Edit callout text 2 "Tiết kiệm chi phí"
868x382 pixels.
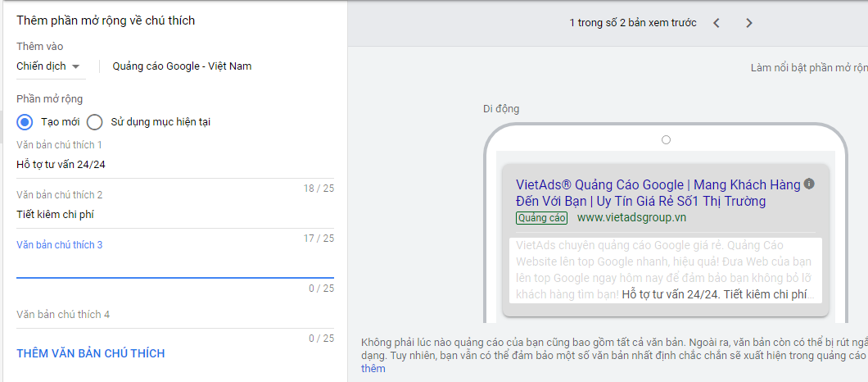[x=175, y=215]
